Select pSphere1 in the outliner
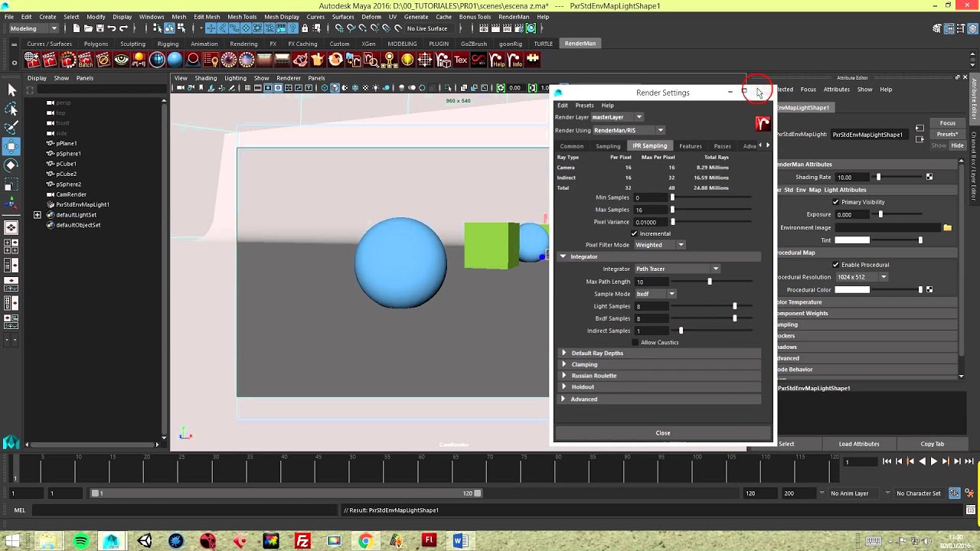Image resolution: width=980 pixels, height=551 pixels. tap(68, 154)
